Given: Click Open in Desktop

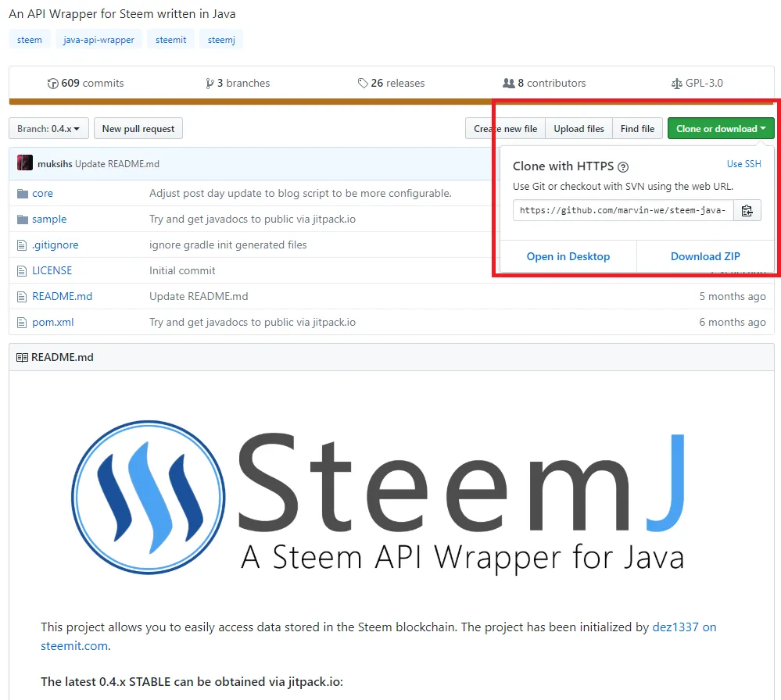Looking at the screenshot, I should click(568, 256).
